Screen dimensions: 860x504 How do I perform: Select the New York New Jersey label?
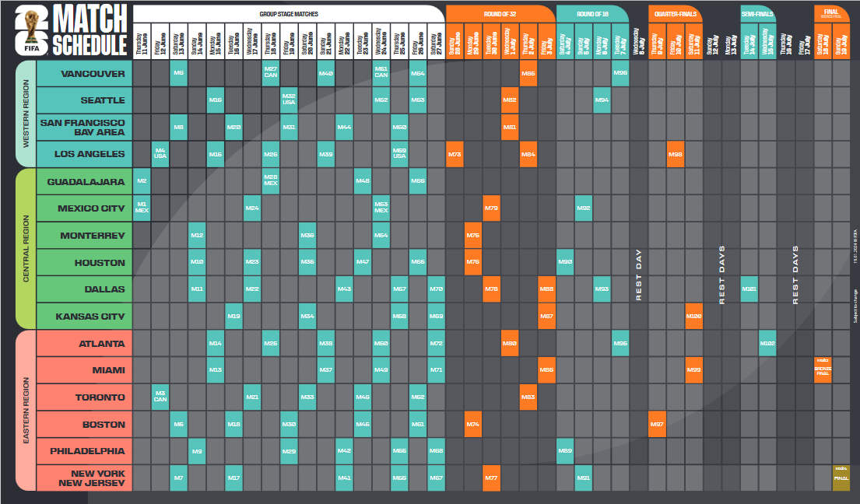pyautogui.click(x=84, y=478)
